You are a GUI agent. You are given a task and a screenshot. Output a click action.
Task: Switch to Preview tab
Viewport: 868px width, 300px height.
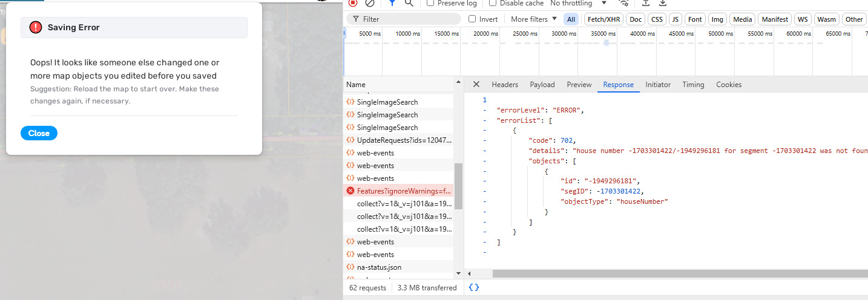tap(579, 85)
